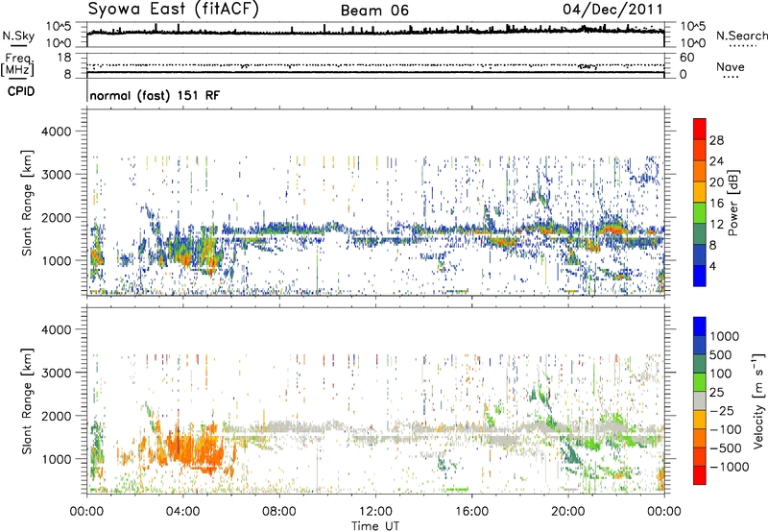Click the date '04/Dec/2011'

[x=612, y=10]
